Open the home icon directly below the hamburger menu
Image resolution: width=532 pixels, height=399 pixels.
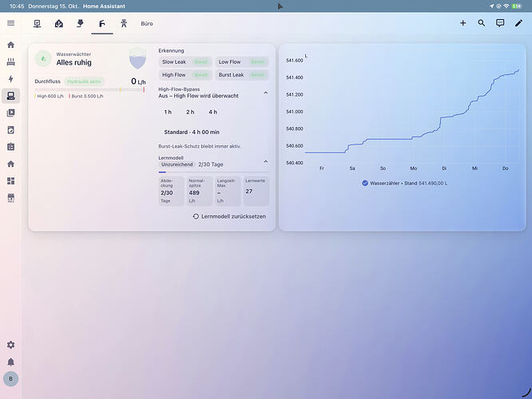(11, 45)
